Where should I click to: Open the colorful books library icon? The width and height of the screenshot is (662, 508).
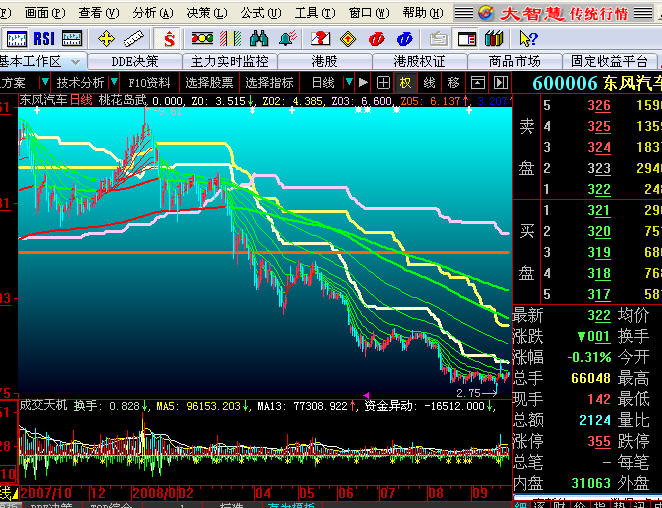coord(494,39)
